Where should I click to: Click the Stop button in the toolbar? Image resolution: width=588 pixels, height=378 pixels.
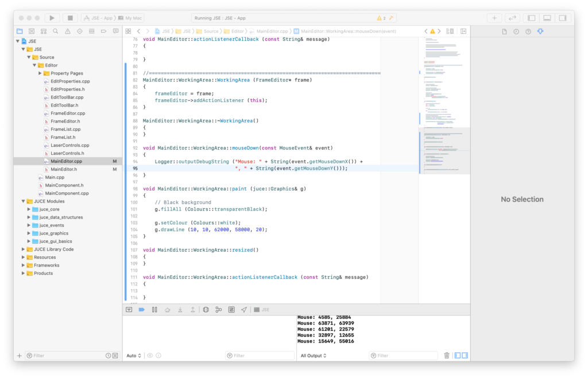(69, 18)
